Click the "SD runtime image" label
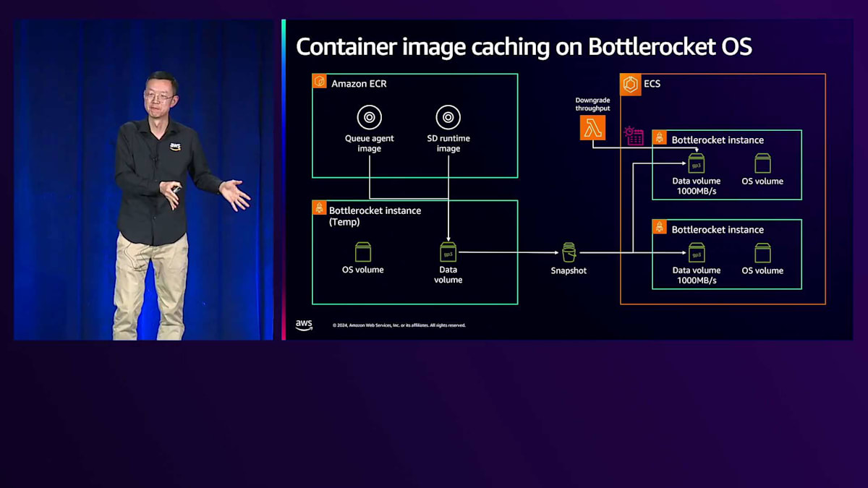The image size is (868, 488). click(448, 143)
